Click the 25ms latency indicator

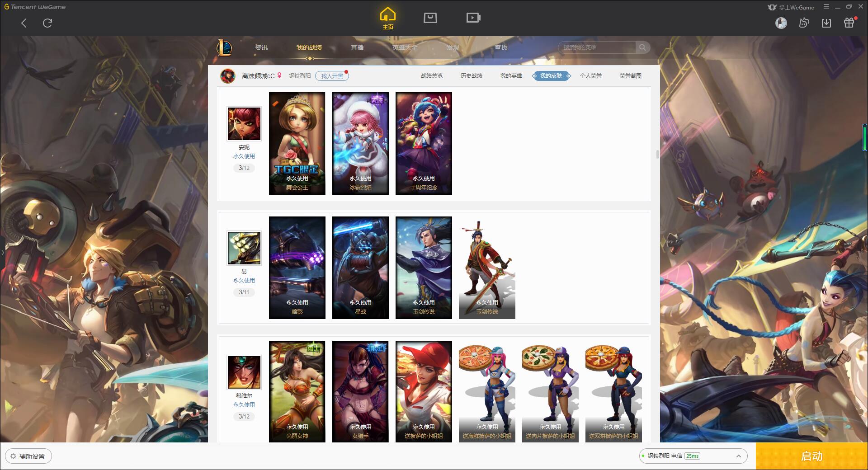[x=692, y=456]
